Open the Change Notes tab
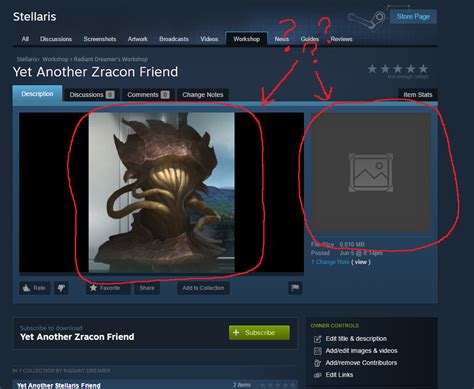 (203, 95)
